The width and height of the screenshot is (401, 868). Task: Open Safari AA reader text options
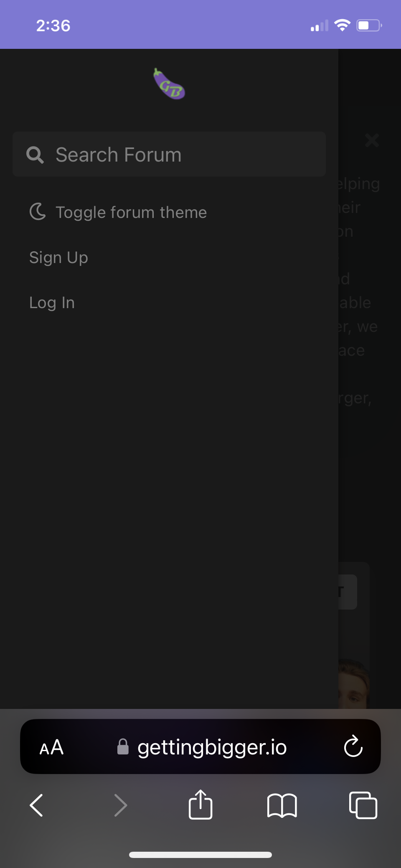pos(51,747)
